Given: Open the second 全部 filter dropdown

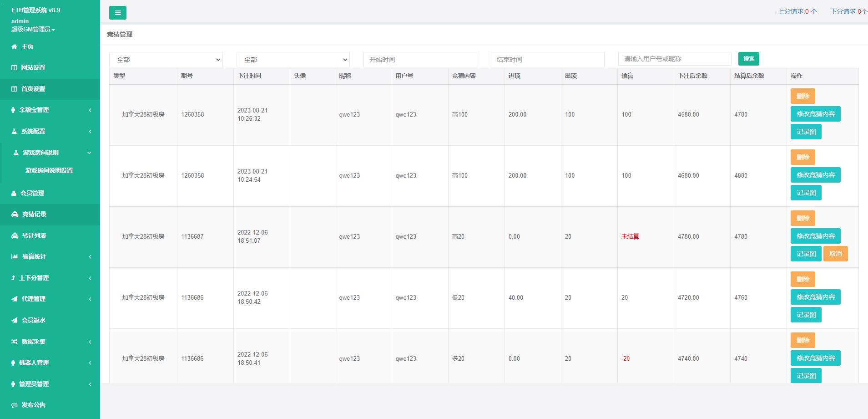Looking at the screenshot, I should coord(293,60).
